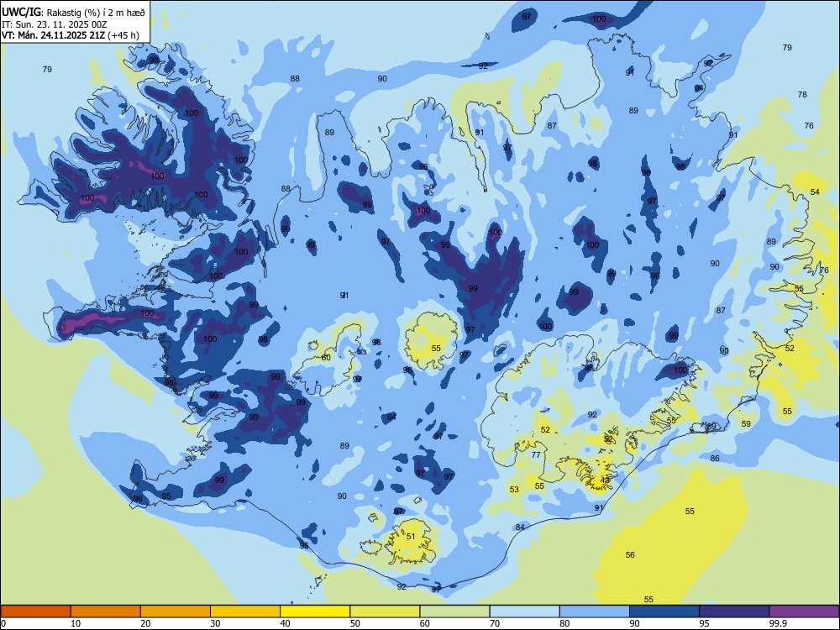Click the map humidity value '60'
Image resolution: width=840 pixels, height=630 pixels.
pyautogui.click(x=326, y=357)
